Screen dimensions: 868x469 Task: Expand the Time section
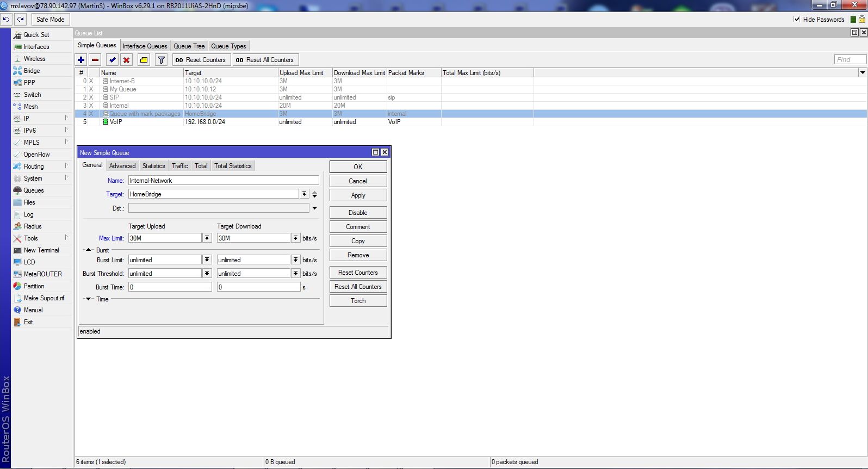point(89,299)
